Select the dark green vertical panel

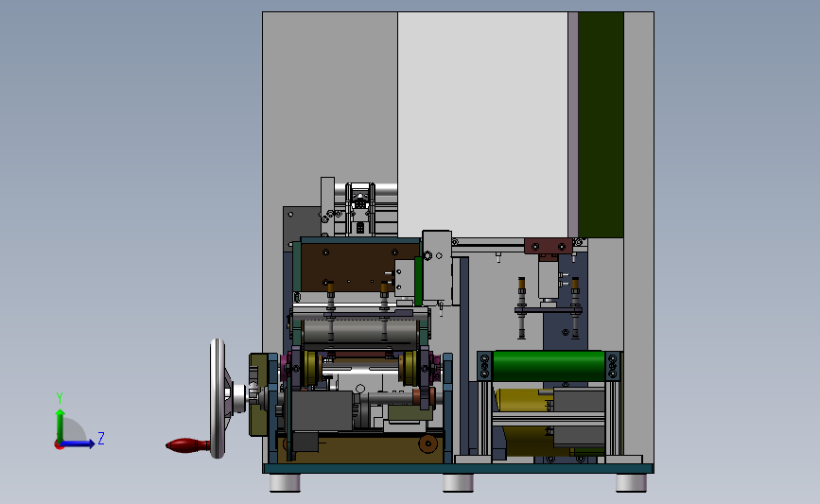[x=601, y=125]
